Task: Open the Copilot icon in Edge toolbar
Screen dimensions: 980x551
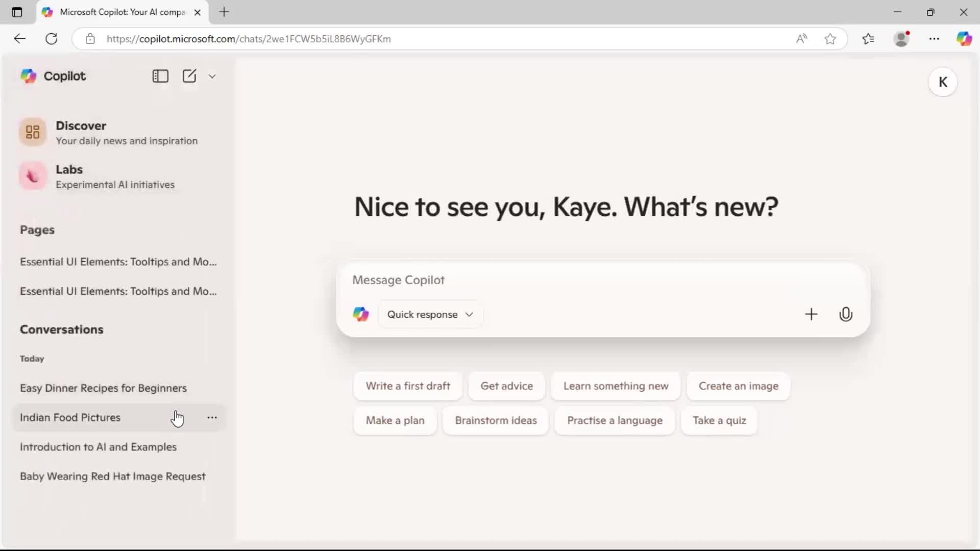Action: [965, 39]
